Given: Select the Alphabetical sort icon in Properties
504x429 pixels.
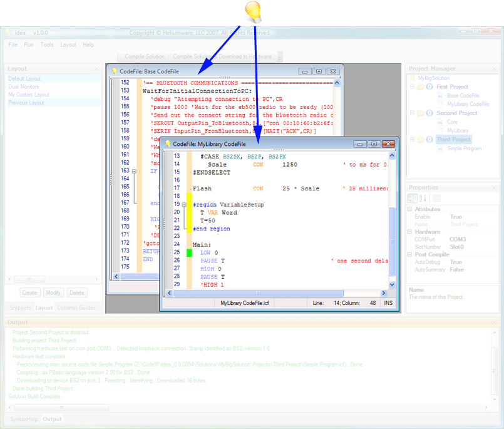Looking at the screenshot, I should pos(423,198).
